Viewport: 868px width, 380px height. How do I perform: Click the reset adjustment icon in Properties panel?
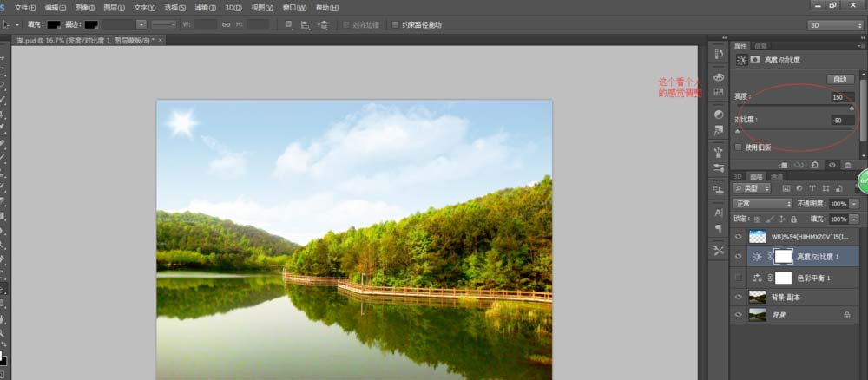(x=815, y=165)
